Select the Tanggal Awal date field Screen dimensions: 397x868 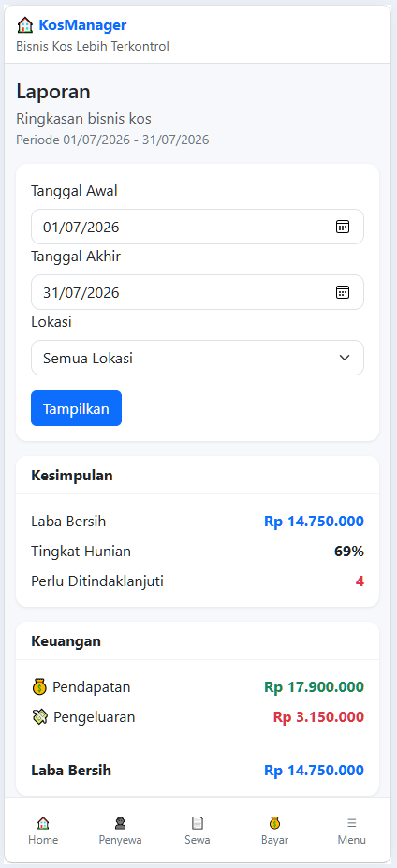click(198, 227)
